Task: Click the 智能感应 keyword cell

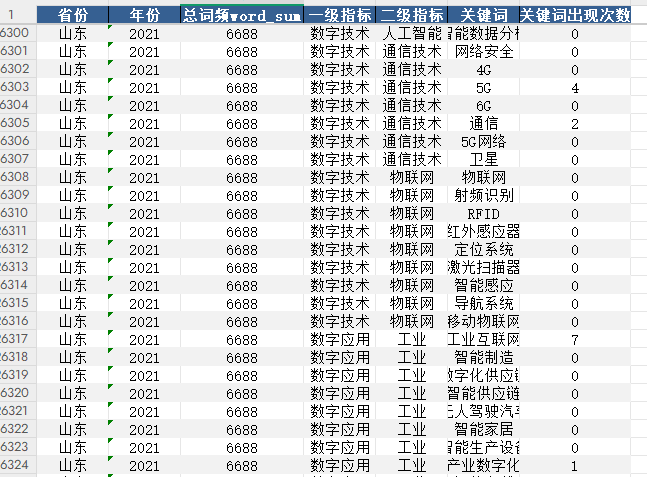Action: tap(483, 286)
